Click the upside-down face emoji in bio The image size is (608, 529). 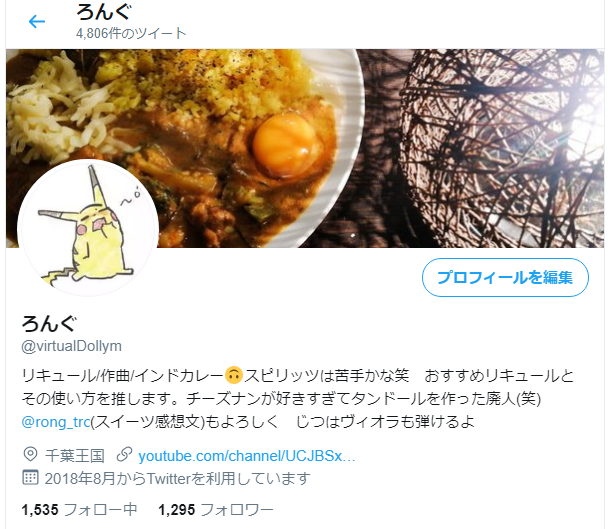pos(233,375)
